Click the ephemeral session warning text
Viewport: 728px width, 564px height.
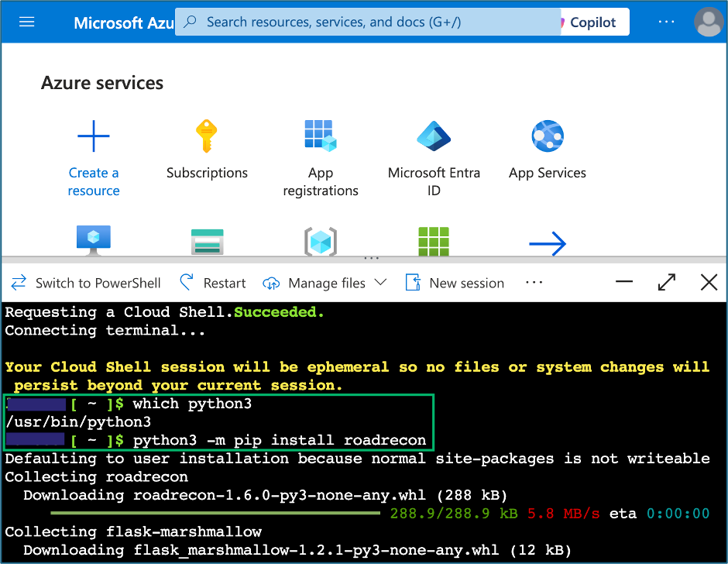[x=357, y=376]
